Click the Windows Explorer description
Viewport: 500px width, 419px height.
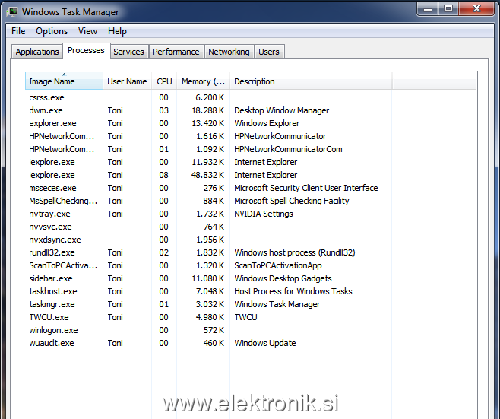[x=266, y=123]
